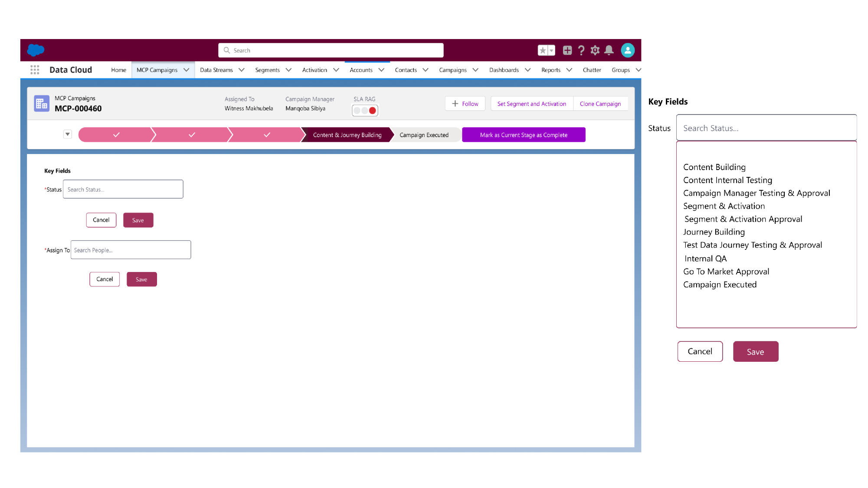Image resolution: width=868 pixels, height=488 pixels.
Task: Expand the Contacts tab menu
Action: point(426,70)
